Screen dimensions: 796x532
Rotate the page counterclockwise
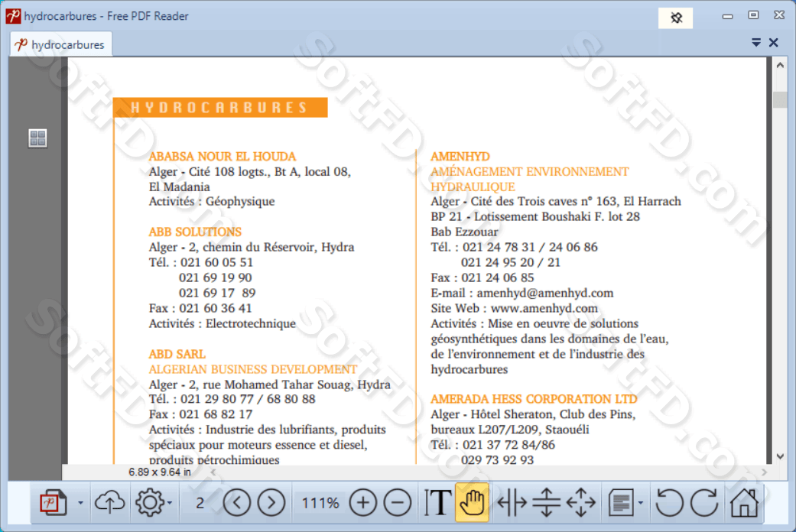coord(669,502)
